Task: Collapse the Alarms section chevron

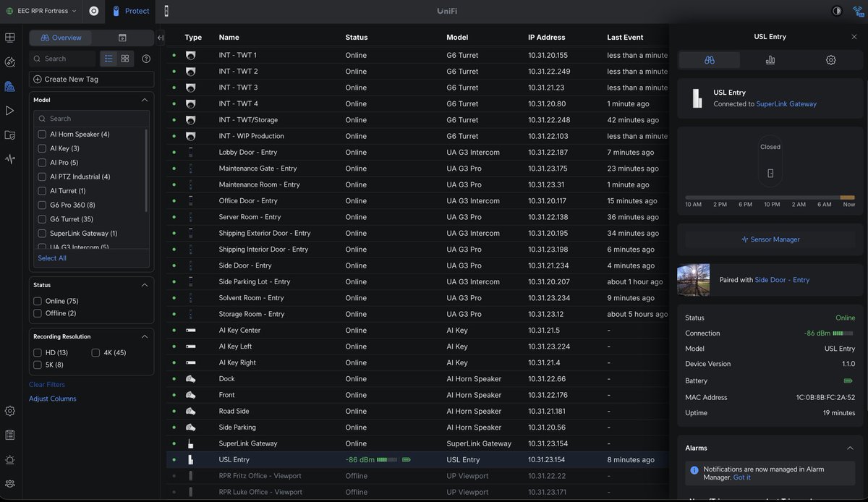Action: point(850,448)
